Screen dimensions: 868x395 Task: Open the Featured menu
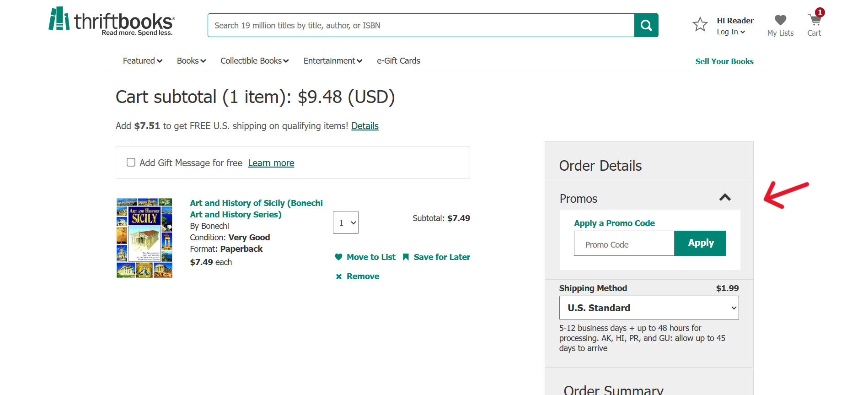coord(142,61)
